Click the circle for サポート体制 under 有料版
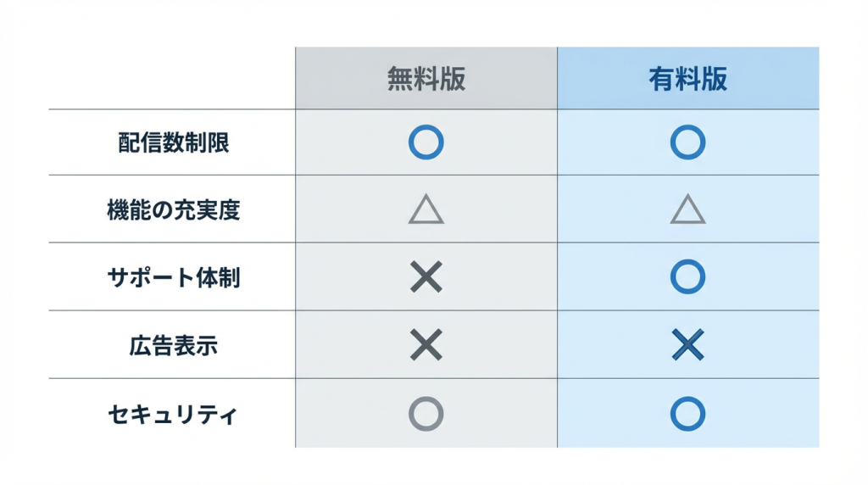Image resolution: width=868 pixels, height=485 pixels. pos(687,277)
